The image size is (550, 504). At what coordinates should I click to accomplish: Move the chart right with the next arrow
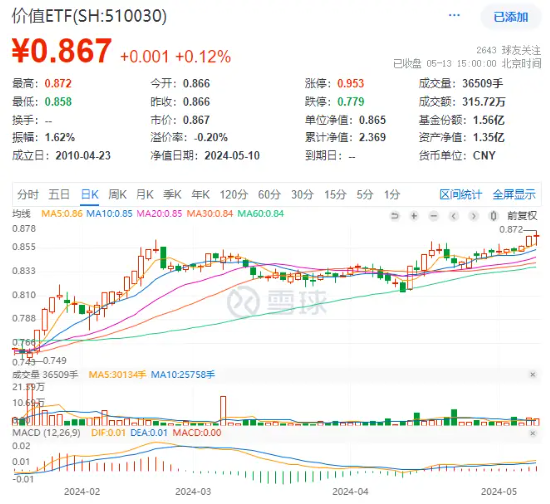point(474,216)
